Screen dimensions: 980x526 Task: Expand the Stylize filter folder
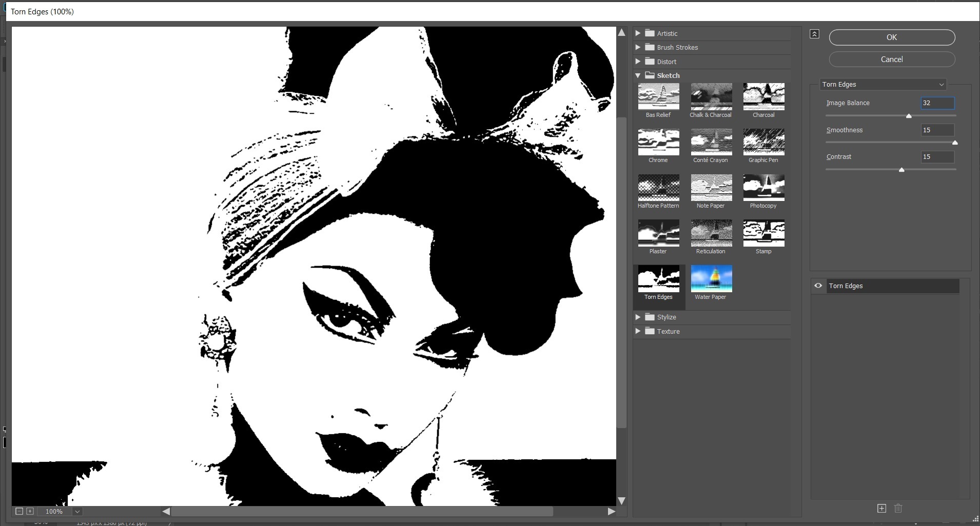point(638,317)
